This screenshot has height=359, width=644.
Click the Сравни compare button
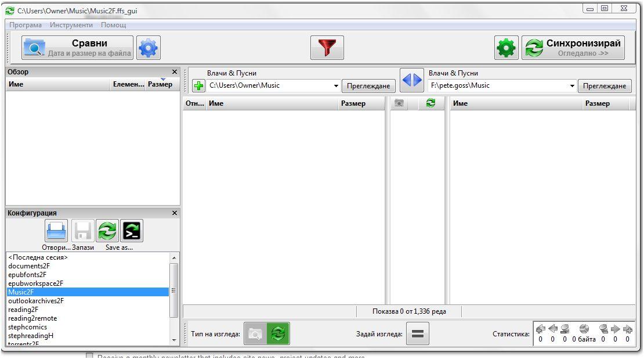[77, 48]
